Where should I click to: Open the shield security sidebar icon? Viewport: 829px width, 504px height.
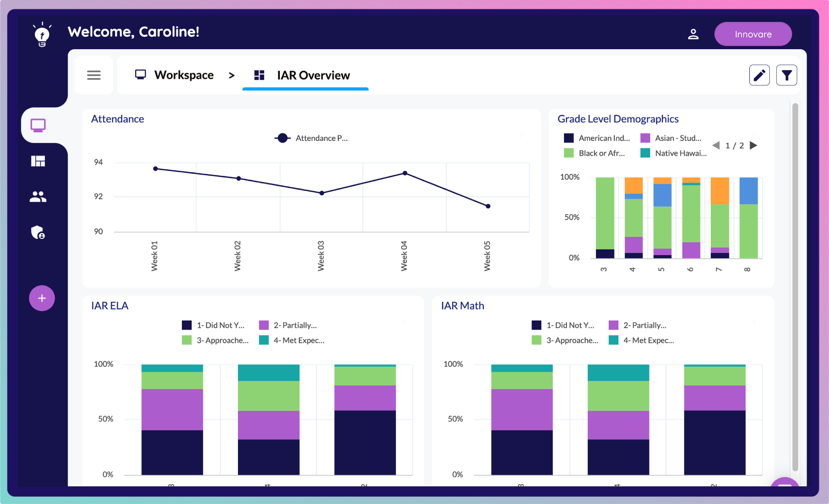[x=38, y=233]
